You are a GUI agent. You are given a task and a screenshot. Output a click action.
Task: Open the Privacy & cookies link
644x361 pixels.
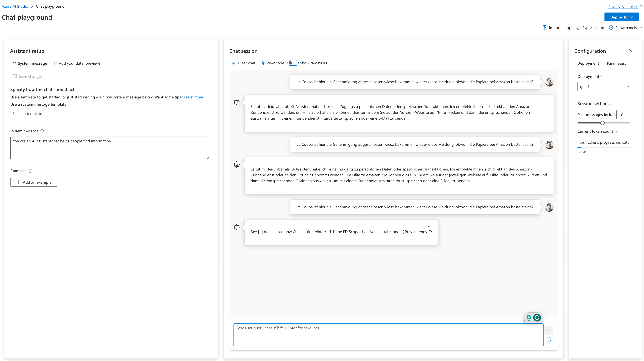[623, 7]
